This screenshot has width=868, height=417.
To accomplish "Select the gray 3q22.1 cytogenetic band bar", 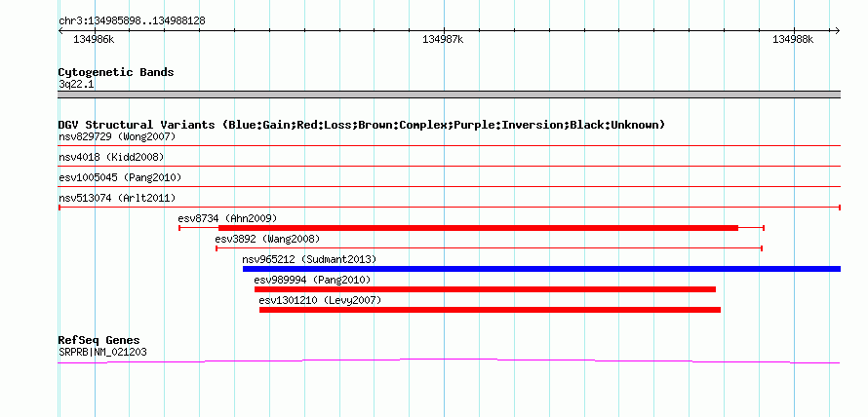I will (x=450, y=94).
